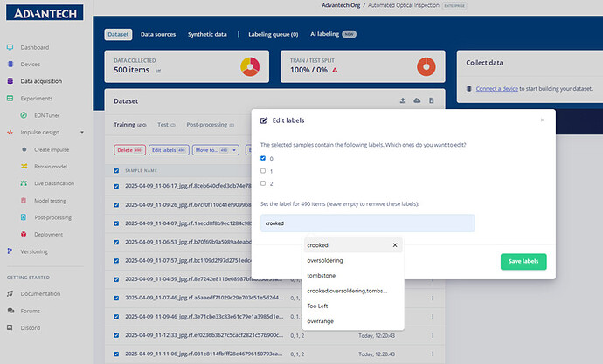Tick the label 2 checkbox
Image resolution: width=603 pixels, height=364 pixels.
pos(263,183)
